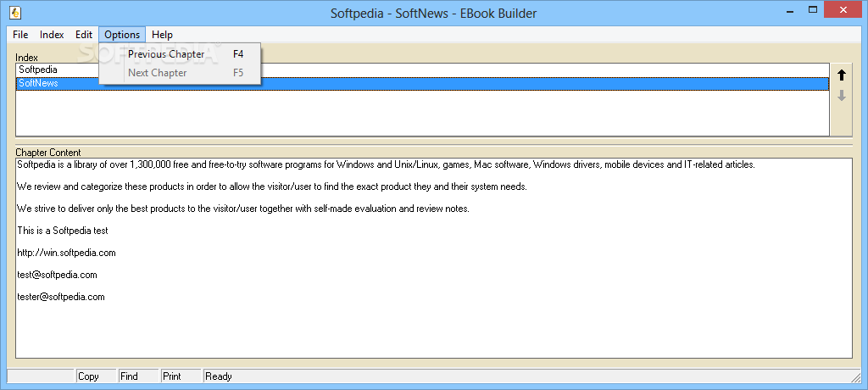Open the Edit menu
This screenshot has height=390, width=868.
(84, 35)
